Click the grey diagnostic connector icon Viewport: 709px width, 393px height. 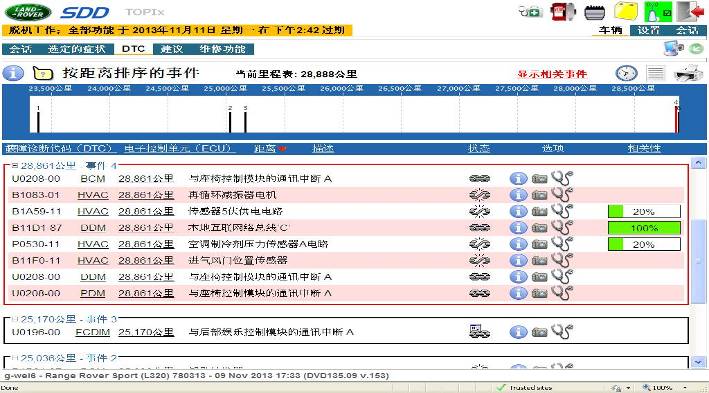(595, 12)
